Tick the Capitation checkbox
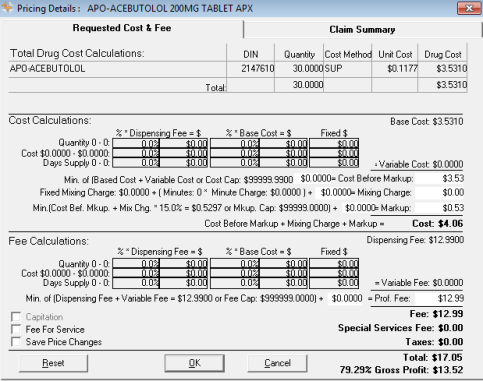The height and width of the screenshot is (381, 483). pyautogui.click(x=16, y=317)
